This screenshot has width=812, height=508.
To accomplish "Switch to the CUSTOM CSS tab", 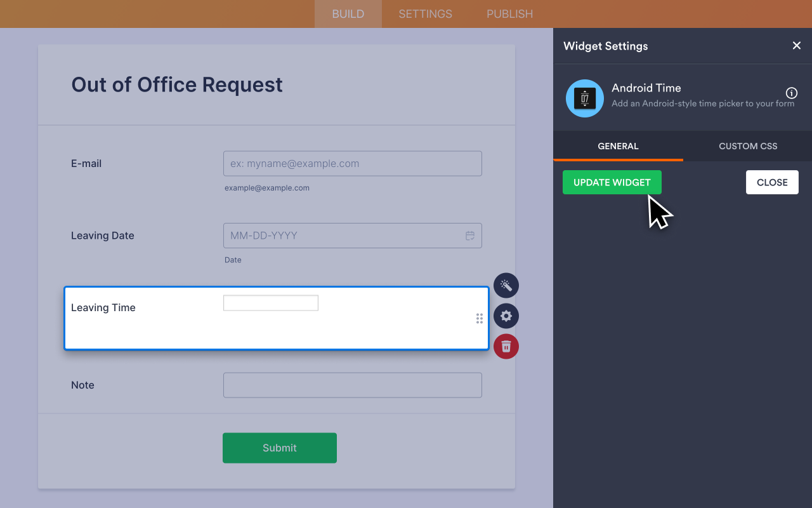I will click(748, 146).
